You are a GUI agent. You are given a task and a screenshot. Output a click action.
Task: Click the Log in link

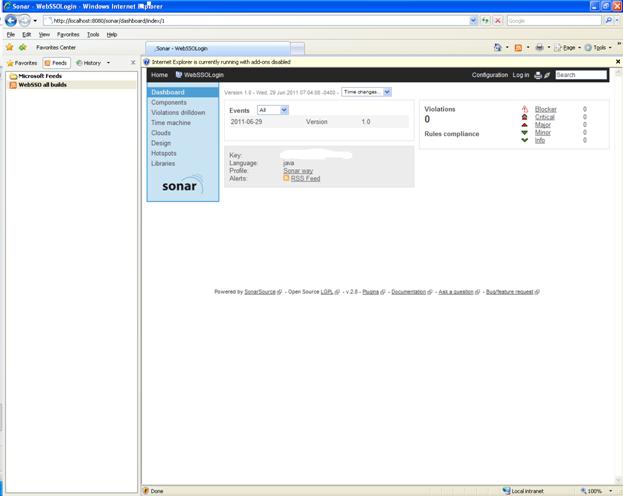pyautogui.click(x=520, y=75)
